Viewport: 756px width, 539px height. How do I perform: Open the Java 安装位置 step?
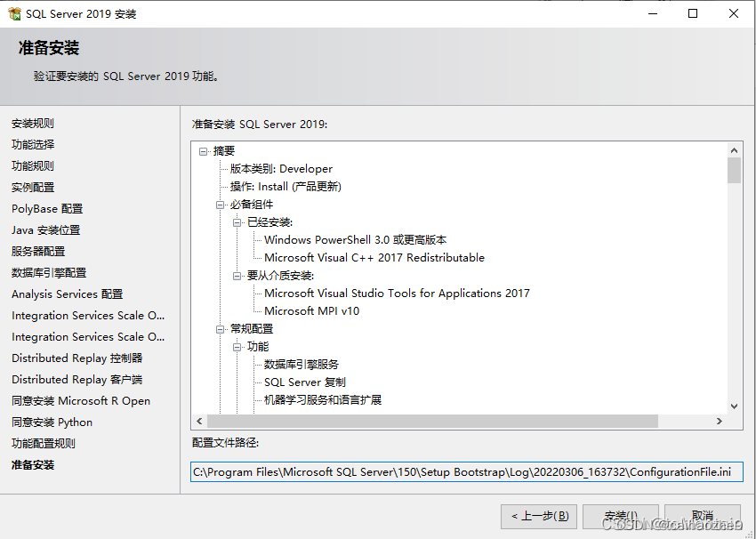coord(48,229)
